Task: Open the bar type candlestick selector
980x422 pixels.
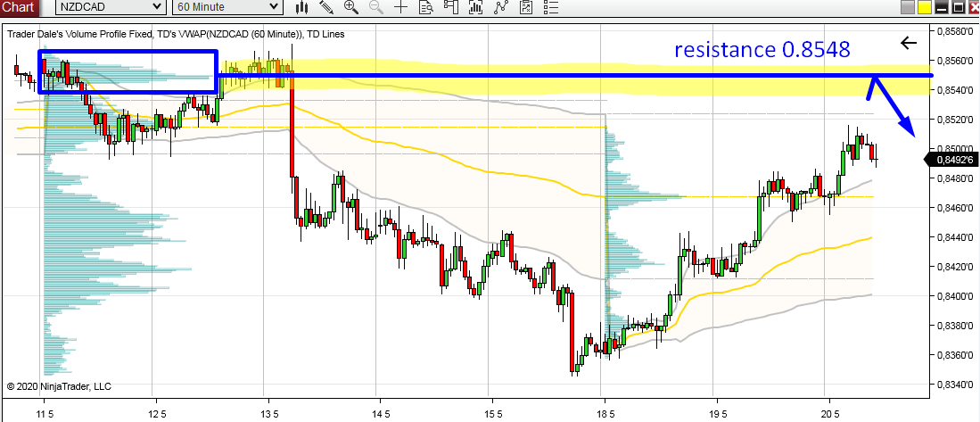Action: click(x=302, y=7)
